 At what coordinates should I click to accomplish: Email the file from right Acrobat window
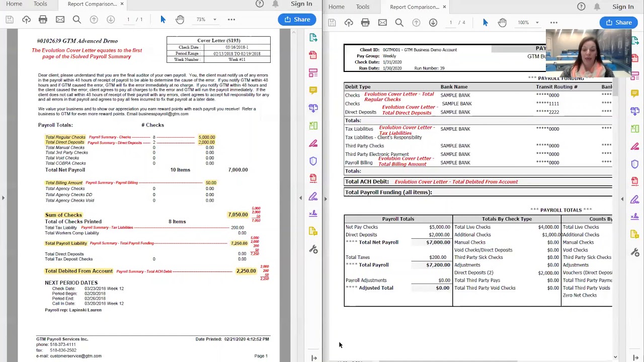tap(382, 23)
